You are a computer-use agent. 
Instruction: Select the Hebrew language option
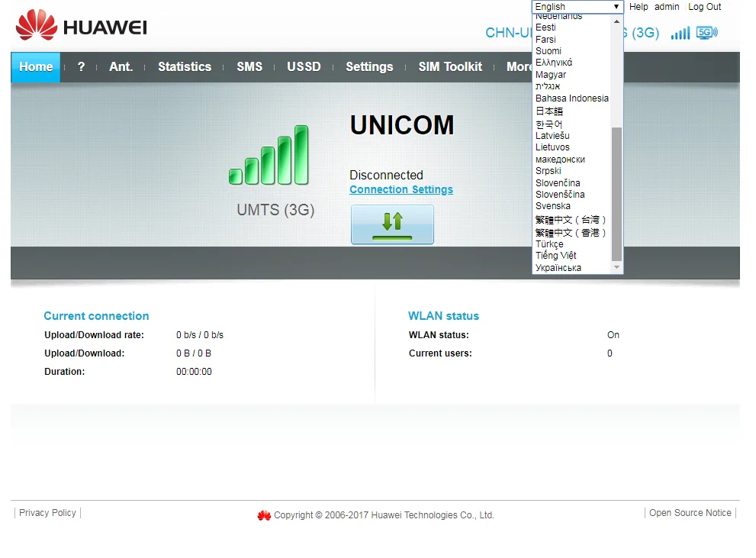pos(571,86)
